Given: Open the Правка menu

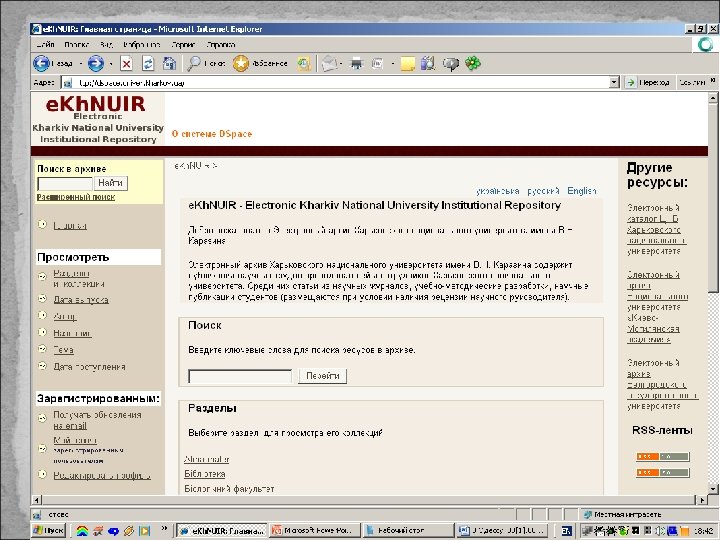Looking at the screenshot, I should pyautogui.click(x=76, y=45).
